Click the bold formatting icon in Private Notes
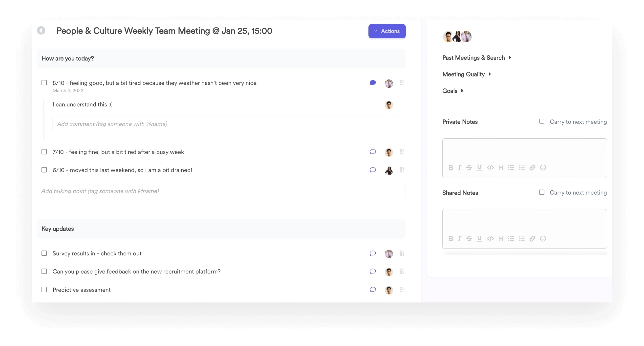644x346 pixels. click(x=451, y=167)
